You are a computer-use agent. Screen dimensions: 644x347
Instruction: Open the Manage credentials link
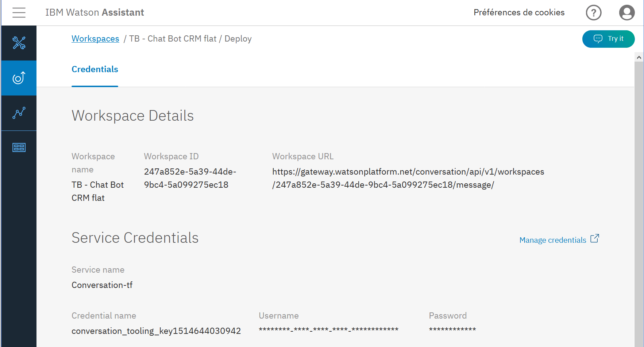(553, 240)
